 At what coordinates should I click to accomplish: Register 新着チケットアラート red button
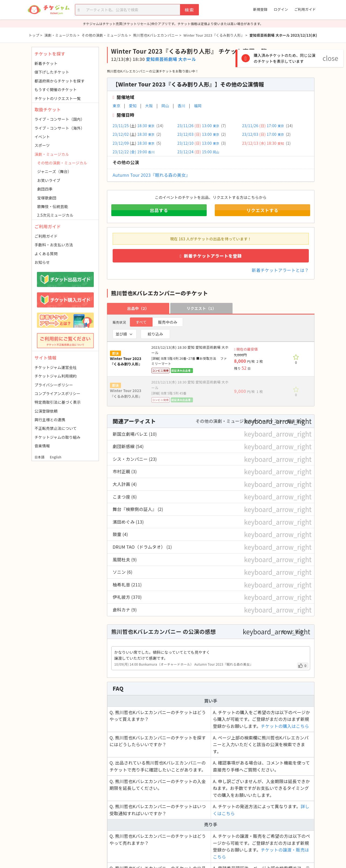[x=210, y=256]
